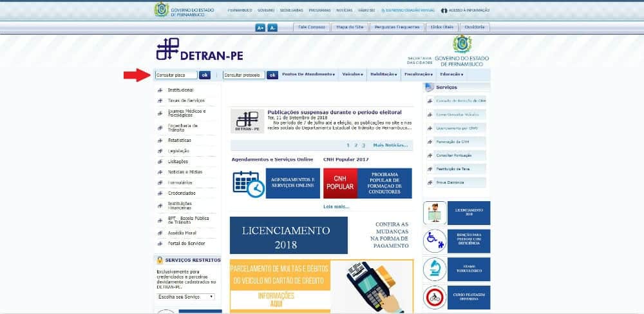
Task: Go to news page 2
Action: pyautogui.click(x=356, y=146)
